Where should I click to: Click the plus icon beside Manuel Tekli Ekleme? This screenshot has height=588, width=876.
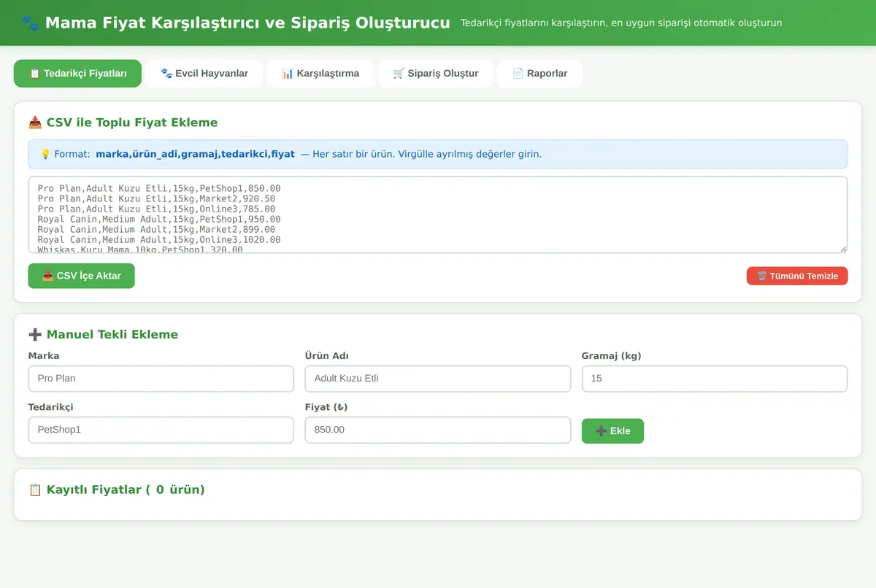pyautogui.click(x=35, y=334)
